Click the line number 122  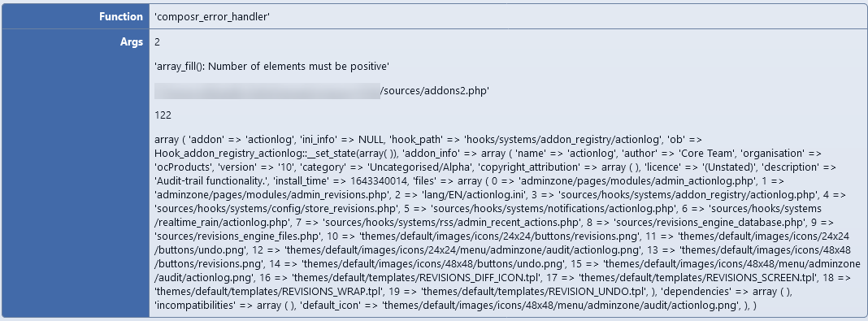(163, 115)
